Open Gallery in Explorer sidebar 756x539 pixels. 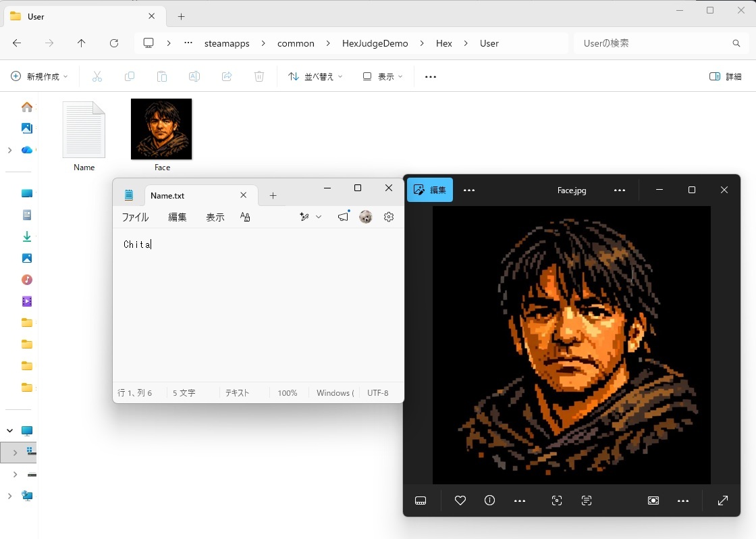(x=27, y=128)
